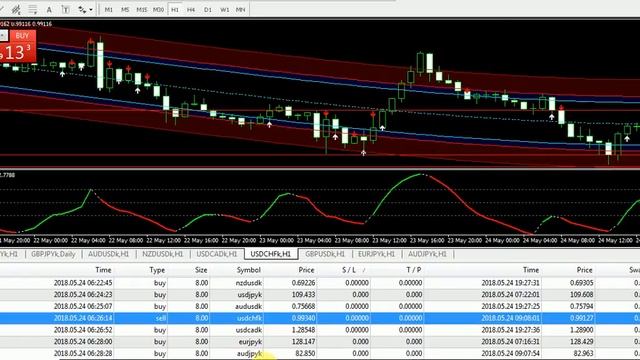The image size is (640, 360).
Task: Select the usdcadk symbol cell
Action: click(x=249, y=330)
